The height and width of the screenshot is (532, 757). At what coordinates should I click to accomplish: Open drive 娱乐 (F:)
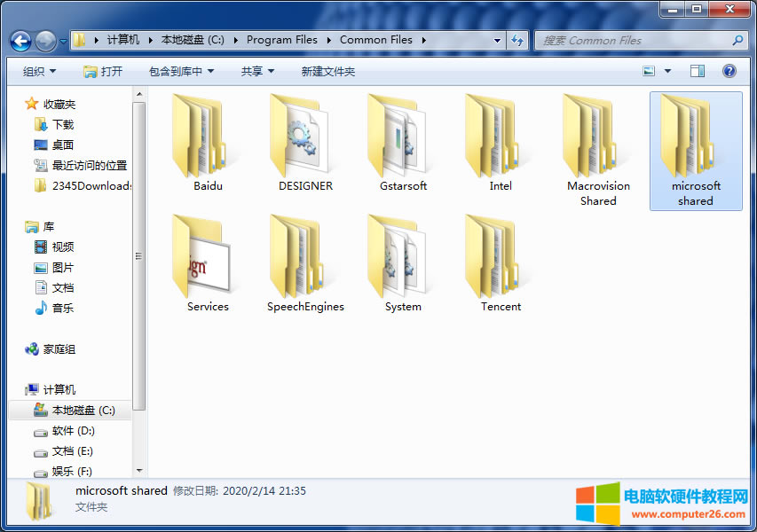[x=63, y=471]
